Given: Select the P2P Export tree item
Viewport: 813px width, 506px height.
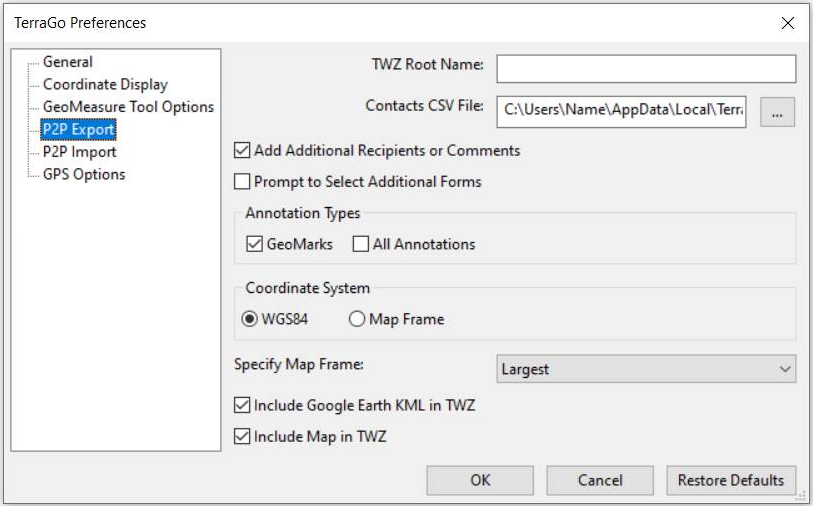Looking at the screenshot, I should coord(78,130).
